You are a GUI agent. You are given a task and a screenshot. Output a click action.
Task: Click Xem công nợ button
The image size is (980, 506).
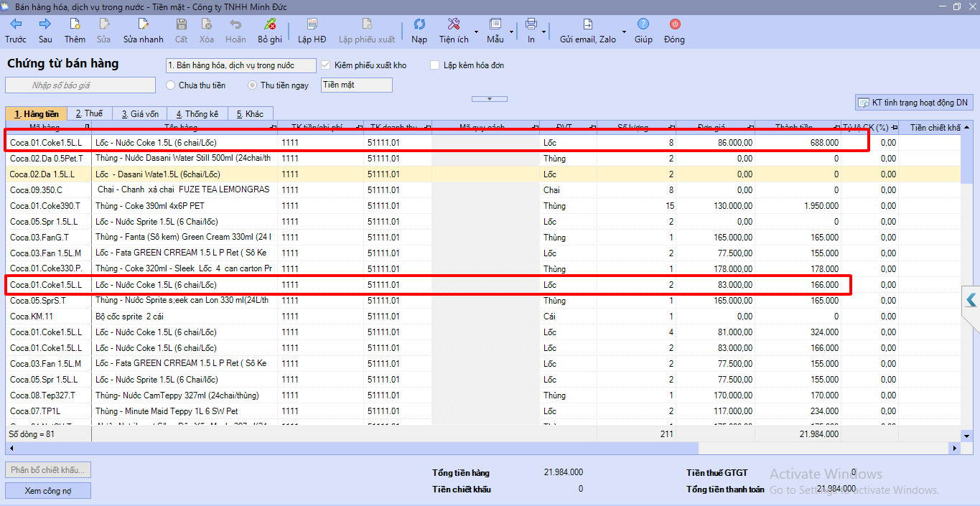point(48,491)
